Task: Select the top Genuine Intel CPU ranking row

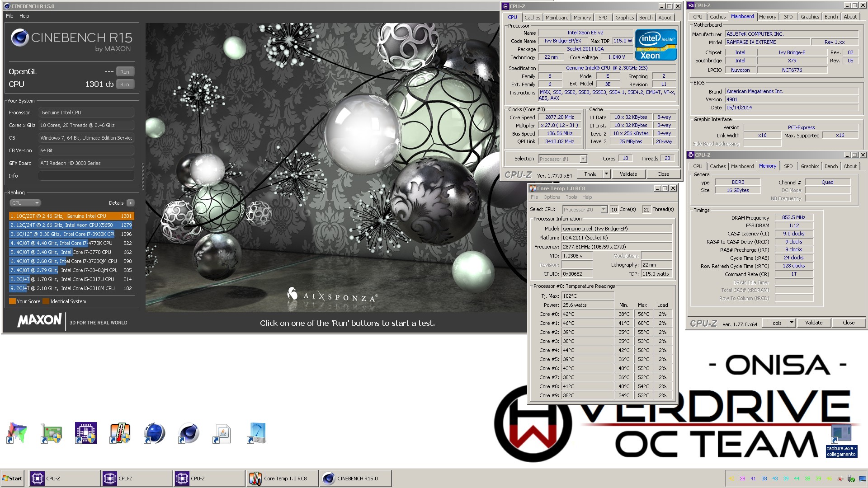Action: tap(71, 216)
